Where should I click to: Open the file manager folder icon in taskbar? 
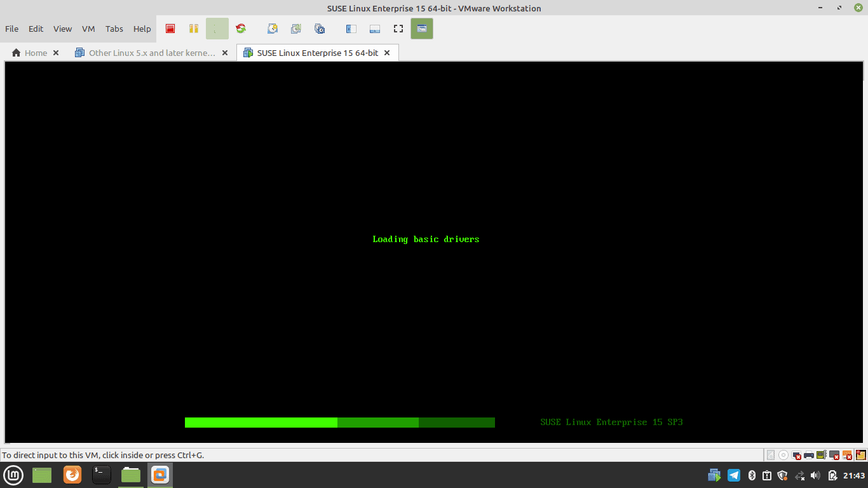[131, 475]
